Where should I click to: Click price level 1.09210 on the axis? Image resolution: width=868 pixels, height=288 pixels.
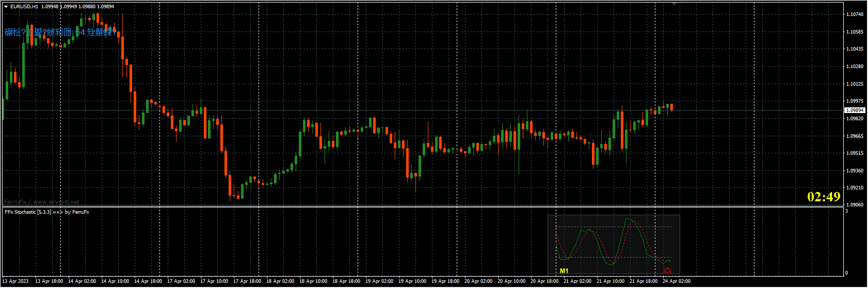coord(855,188)
